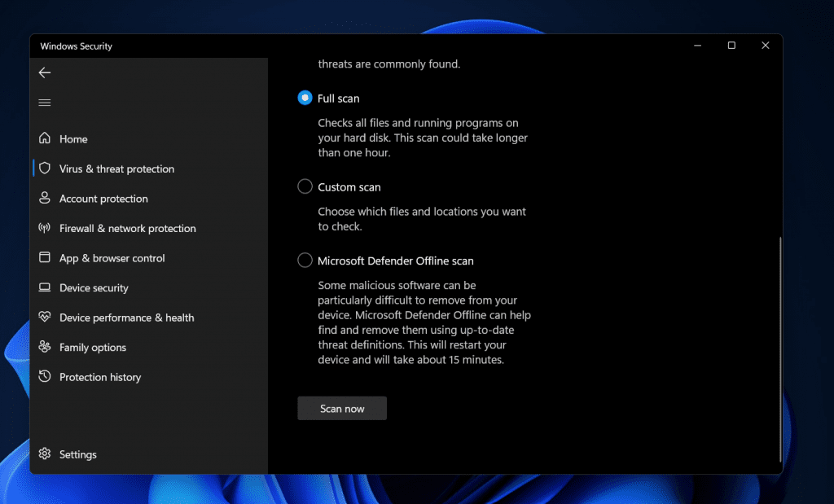Click the back arrow icon
The image size is (834, 504).
(44, 72)
